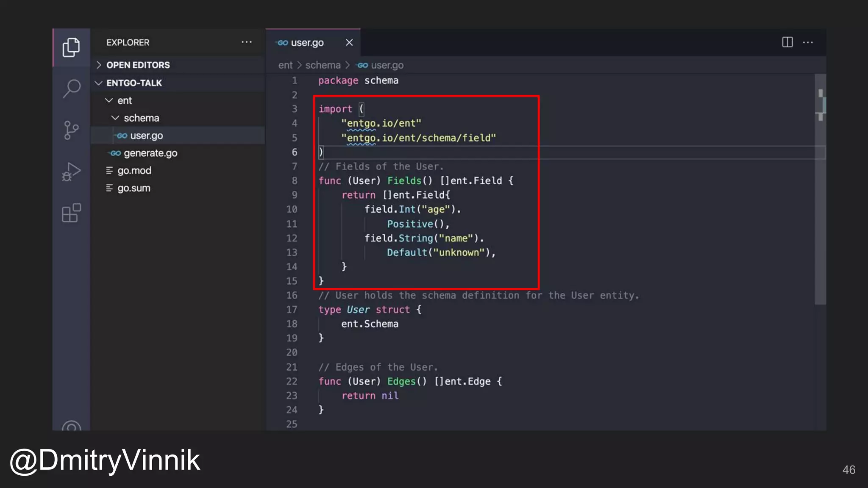Split the editor to the right
The image size is (868, 488).
787,42
